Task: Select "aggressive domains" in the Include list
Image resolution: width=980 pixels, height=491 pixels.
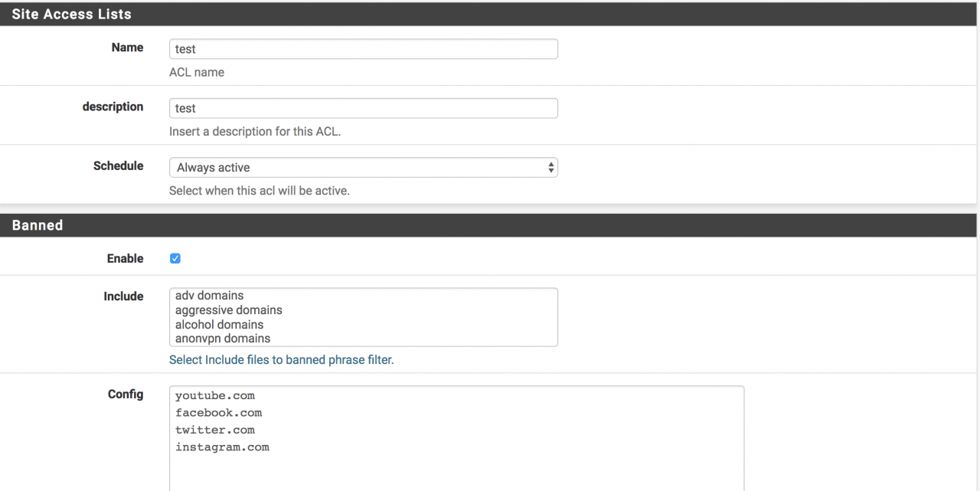Action: [x=228, y=310]
